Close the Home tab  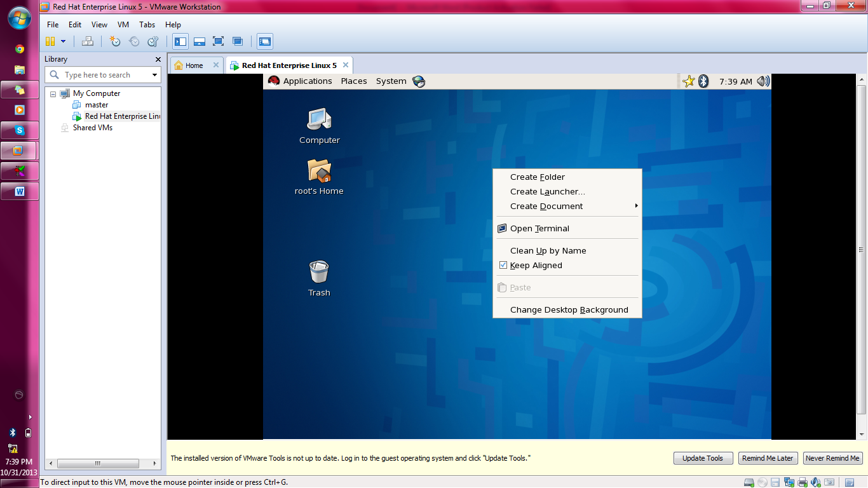(x=216, y=65)
